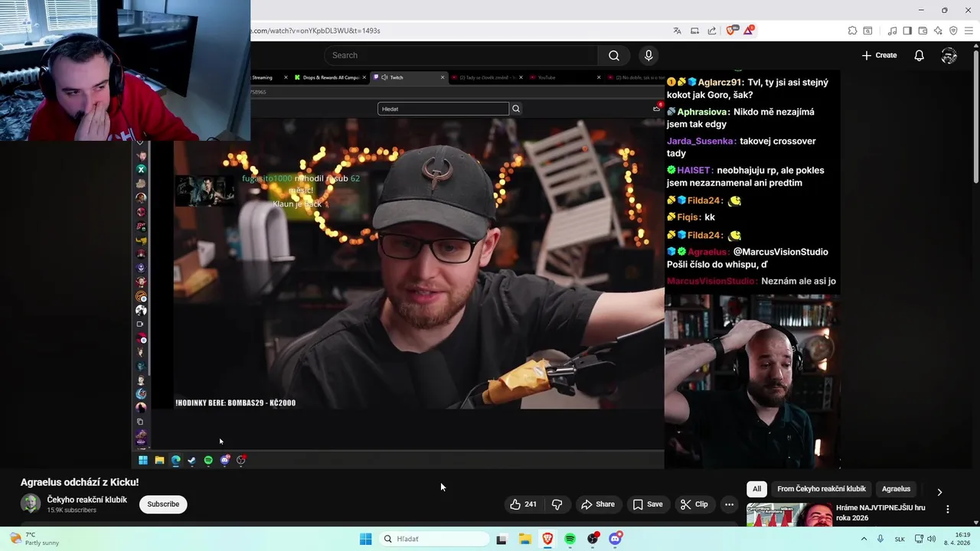
Task: Save the video to a playlist
Action: pyautogui.click(x=648, y=504)
